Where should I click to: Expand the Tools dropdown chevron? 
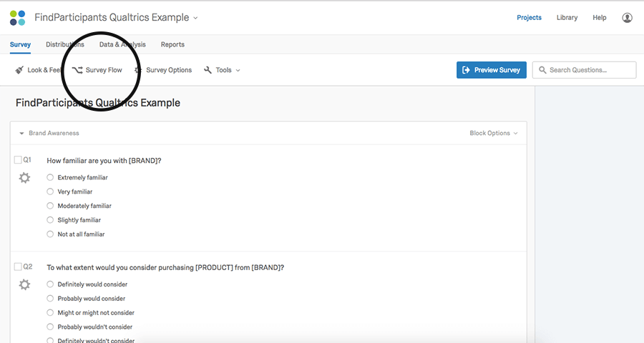coord(238,71)
